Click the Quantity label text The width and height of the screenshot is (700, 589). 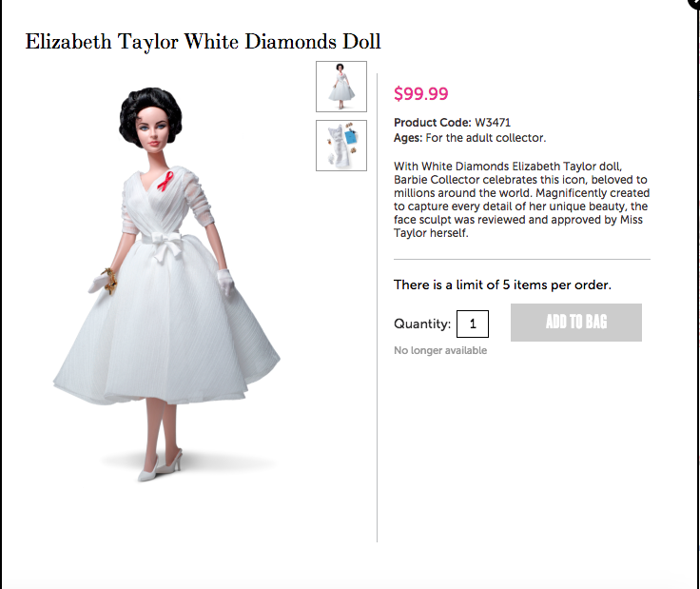pyautogui.click(x=422, y=324)
